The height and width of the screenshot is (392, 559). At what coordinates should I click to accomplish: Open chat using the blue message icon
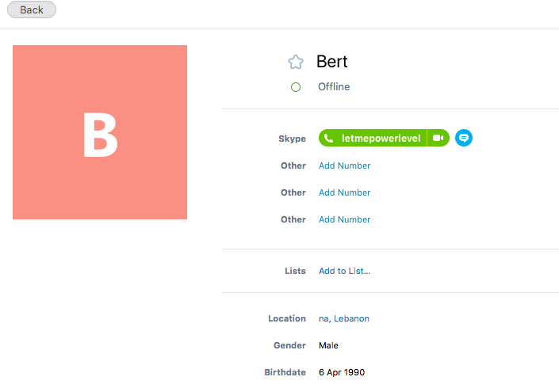464,139
